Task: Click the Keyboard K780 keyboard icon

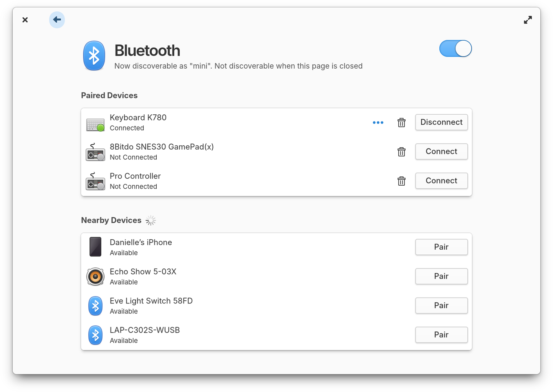Action: [95, 125]
